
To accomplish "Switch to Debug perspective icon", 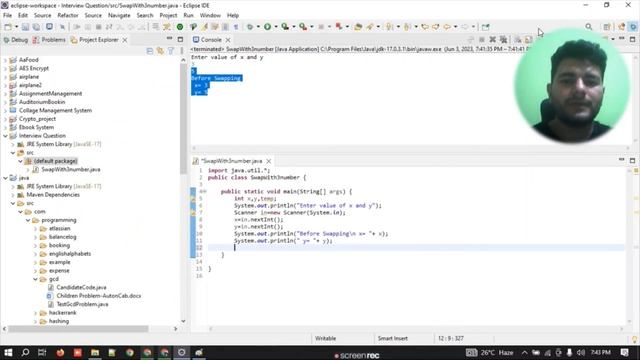I will point(633,27).
